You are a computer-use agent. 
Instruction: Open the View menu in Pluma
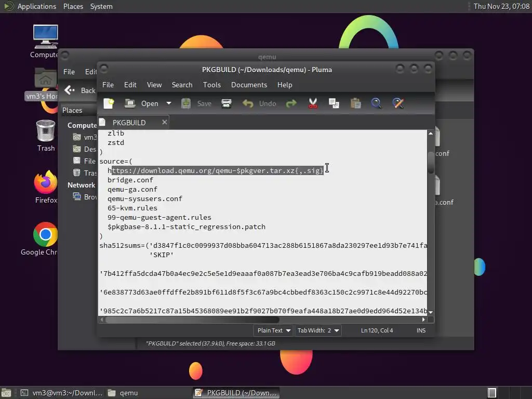tap(154, 85)
